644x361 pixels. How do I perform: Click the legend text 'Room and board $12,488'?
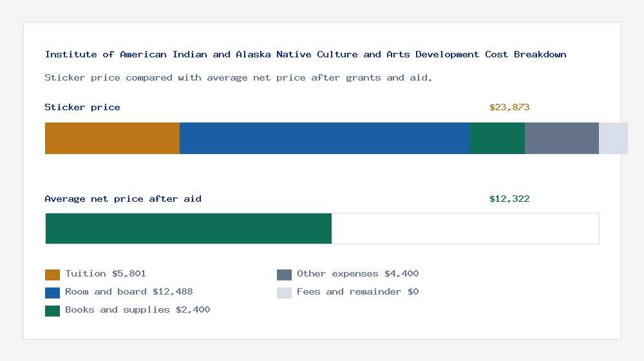point(129,292)
